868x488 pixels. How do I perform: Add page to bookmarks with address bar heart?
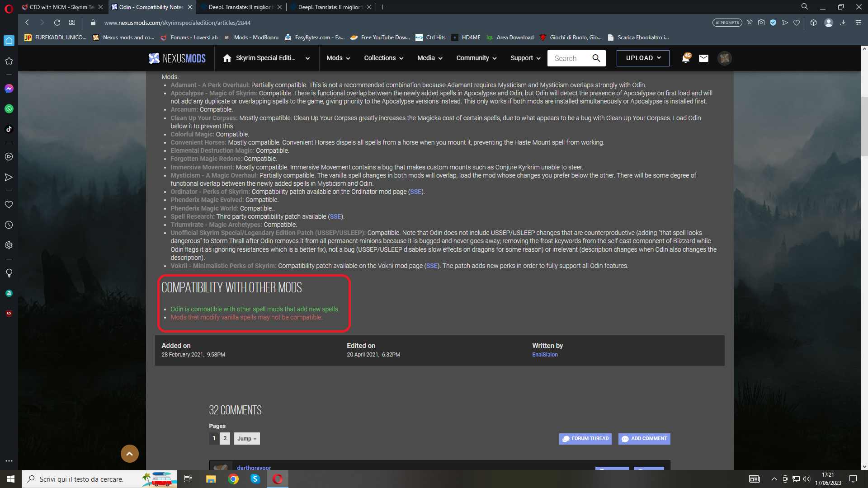797,23
